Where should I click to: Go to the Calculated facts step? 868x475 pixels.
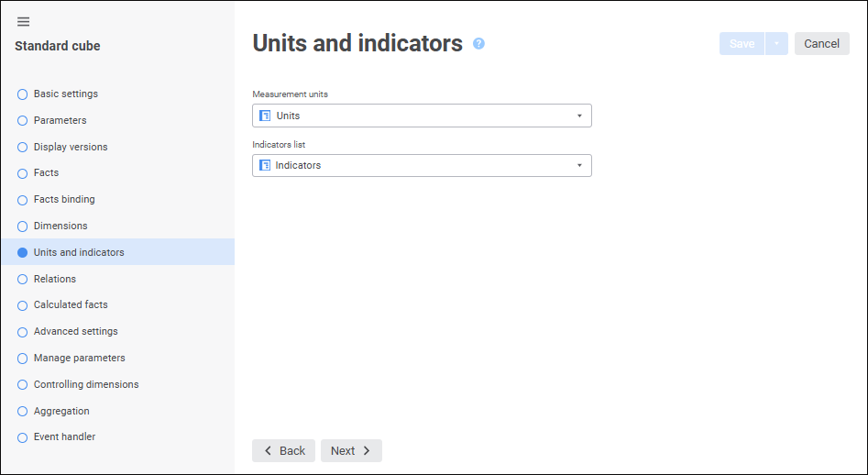click(71, 304)
